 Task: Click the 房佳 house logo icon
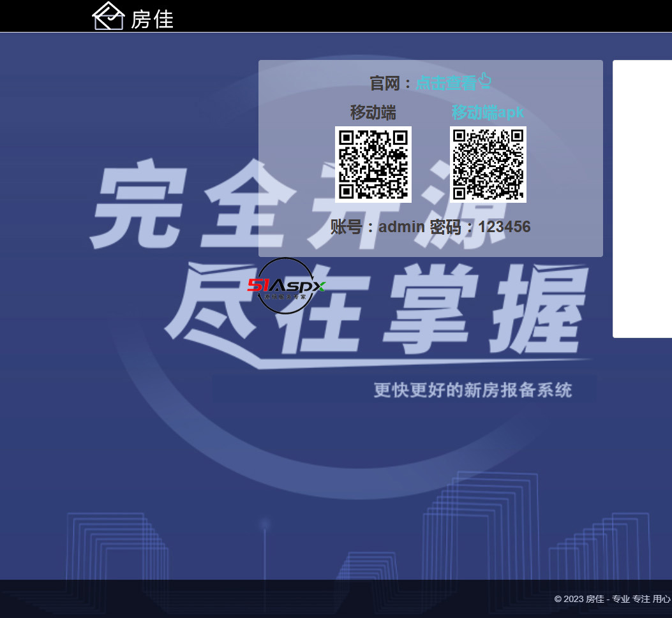tap(108, 16)
